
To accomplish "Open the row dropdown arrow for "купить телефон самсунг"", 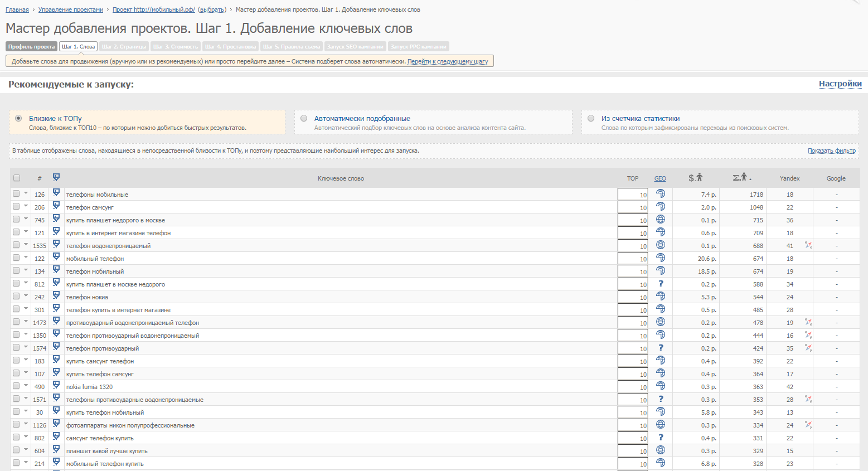I will click(26, 372).
